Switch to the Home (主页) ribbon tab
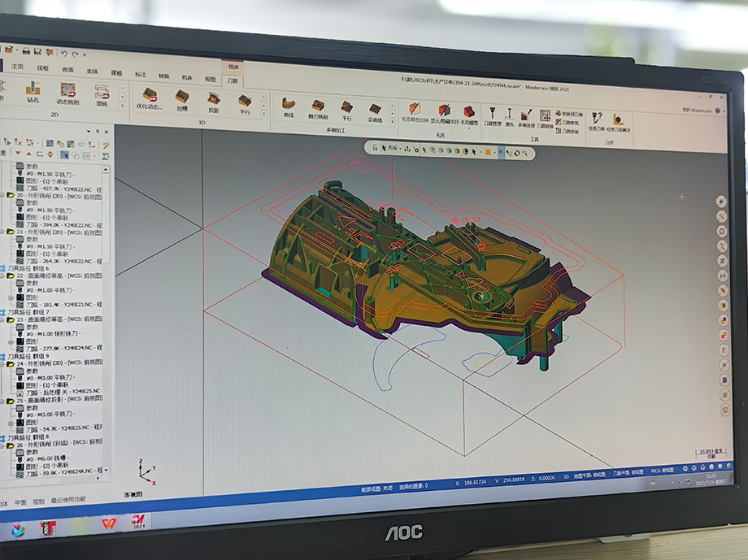The image size is (748, 560). pos(17,67)
